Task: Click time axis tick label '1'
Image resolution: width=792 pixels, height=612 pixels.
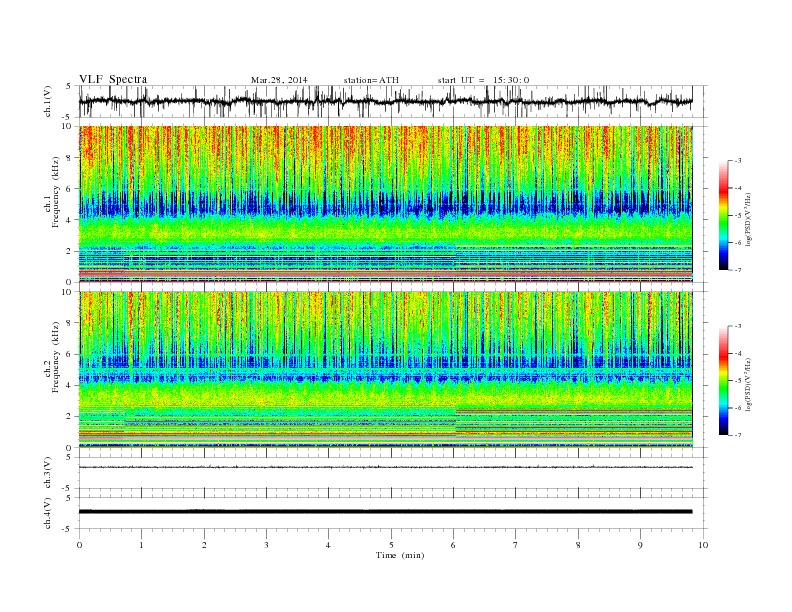Action: pyautogui.click(x=141, y=545)
